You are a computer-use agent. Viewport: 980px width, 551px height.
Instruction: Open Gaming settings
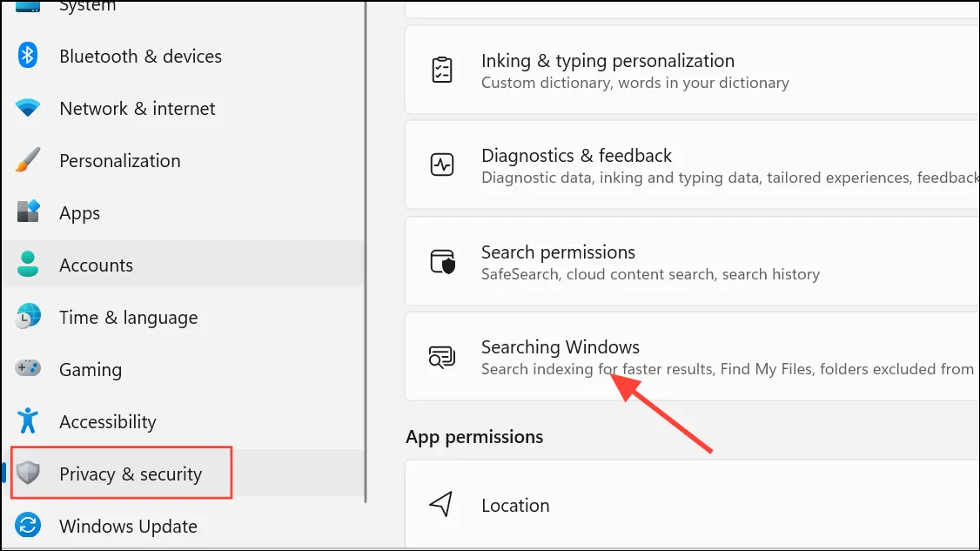[184, 369]
